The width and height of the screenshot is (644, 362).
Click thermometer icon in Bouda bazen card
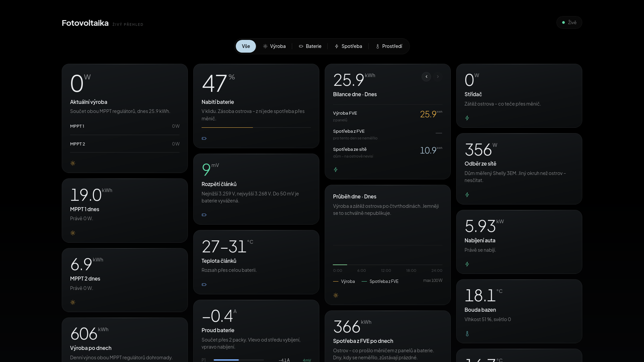click(x=467, y=334)
